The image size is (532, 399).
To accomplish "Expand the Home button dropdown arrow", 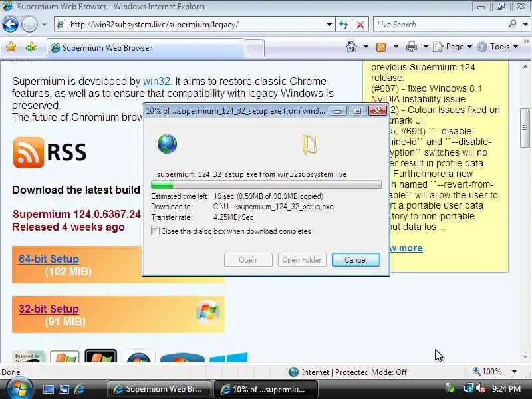I will tap(366, 47).
